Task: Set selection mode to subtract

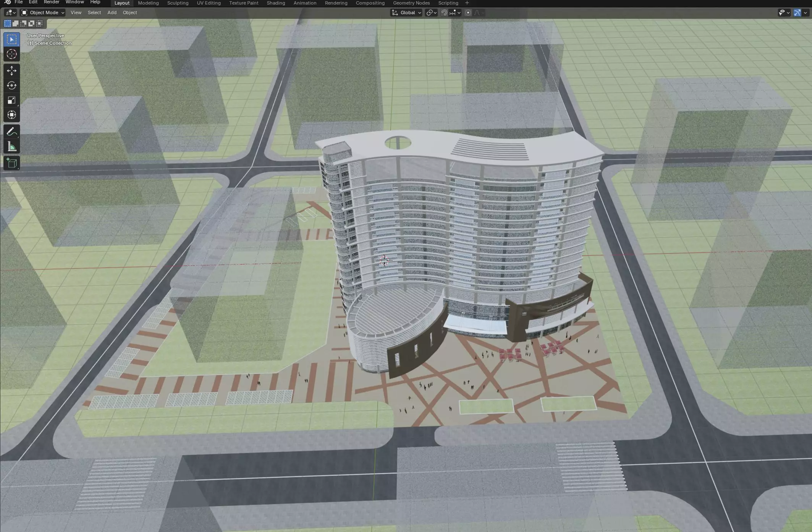Action: (23, 23)
